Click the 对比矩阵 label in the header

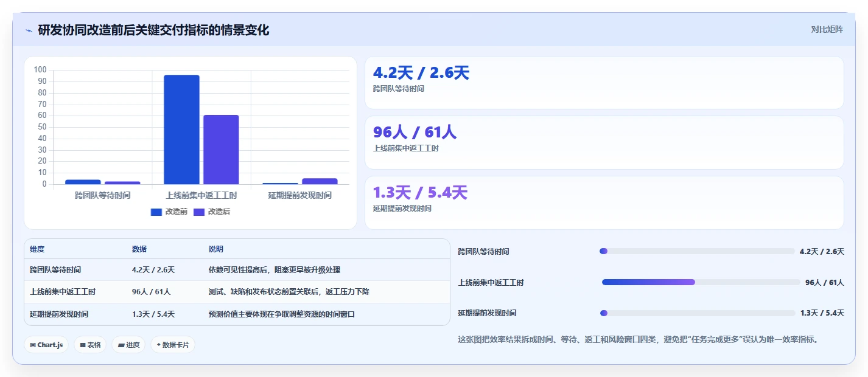point(827,29)
